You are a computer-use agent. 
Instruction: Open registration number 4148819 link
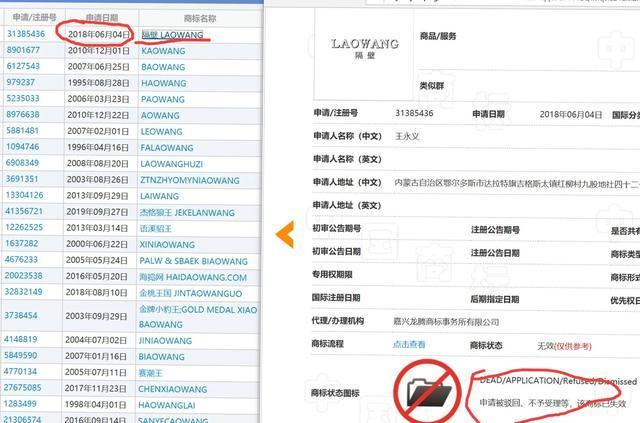pos(20,339)
